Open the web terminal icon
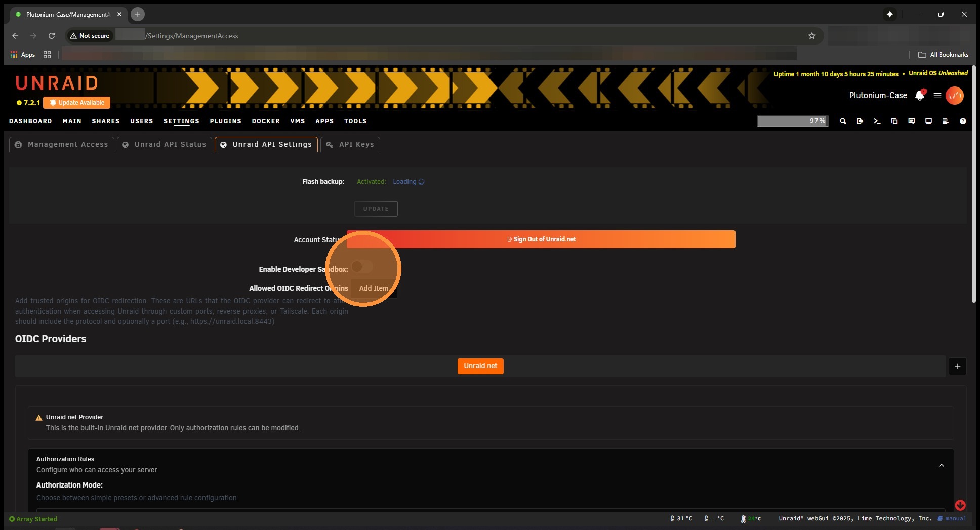Image resolution: width=980 pixels, height=530 pixels. point(877,121)
